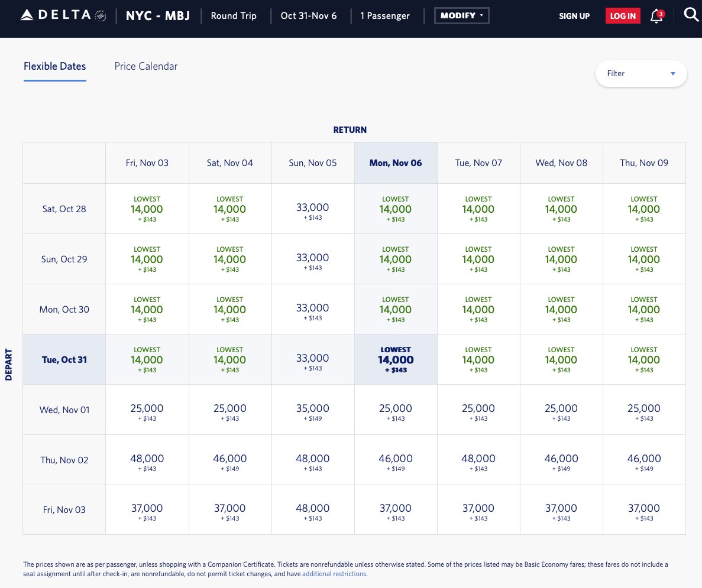
Task: Open the search magnifier
Action: [x=691, y=15]
